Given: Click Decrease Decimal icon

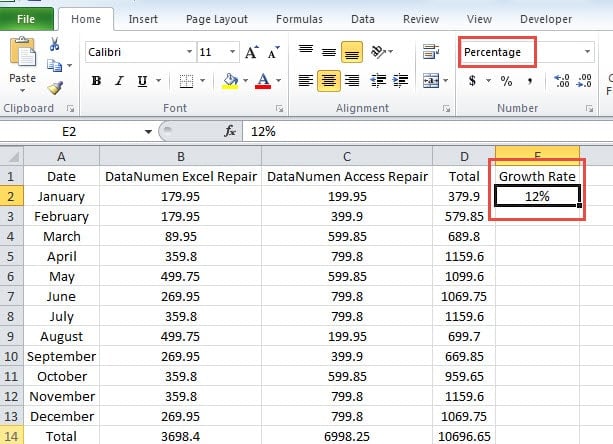Looking at the screenshot, I should pyautogui.click(x=584, y=81).
